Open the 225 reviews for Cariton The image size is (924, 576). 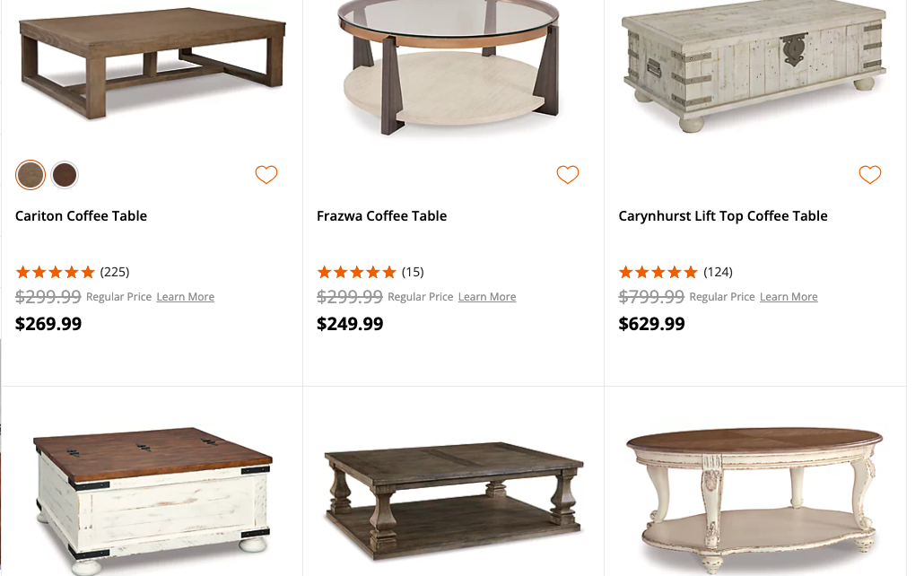[114, 272]
